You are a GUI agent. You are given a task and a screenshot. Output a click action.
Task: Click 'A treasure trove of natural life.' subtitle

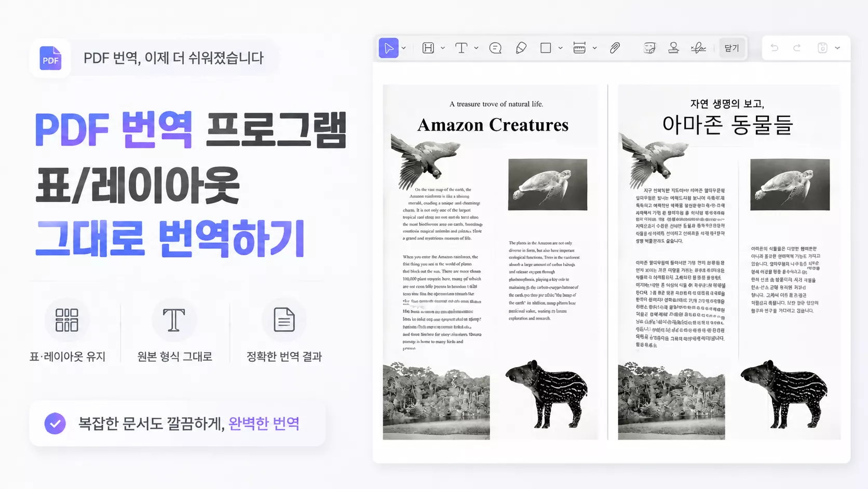496,104
